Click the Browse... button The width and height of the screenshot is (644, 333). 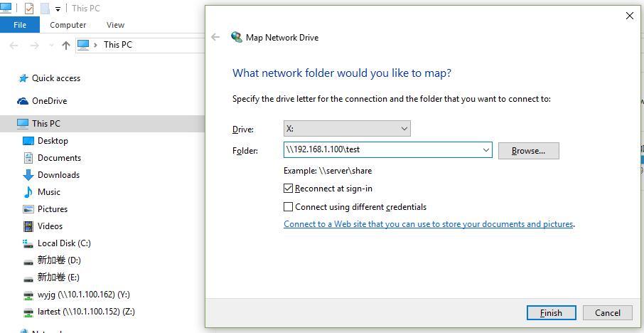[x=528, y=151]
